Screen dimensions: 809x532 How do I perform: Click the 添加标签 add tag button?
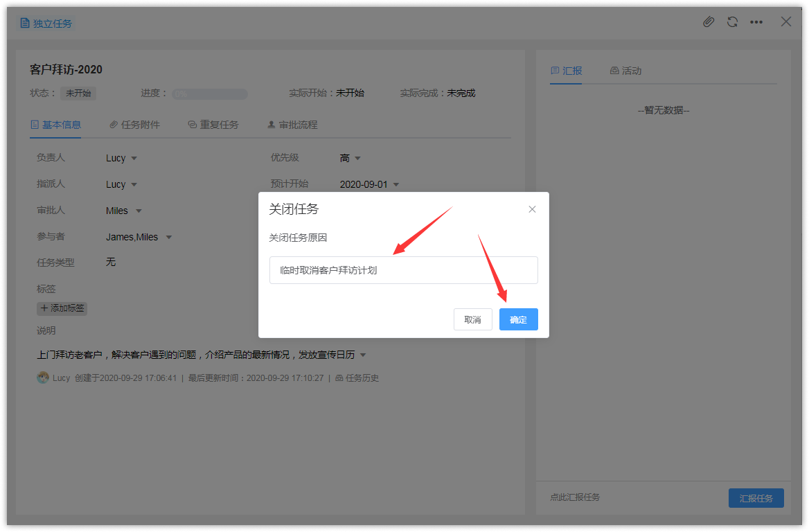point(62,308)
